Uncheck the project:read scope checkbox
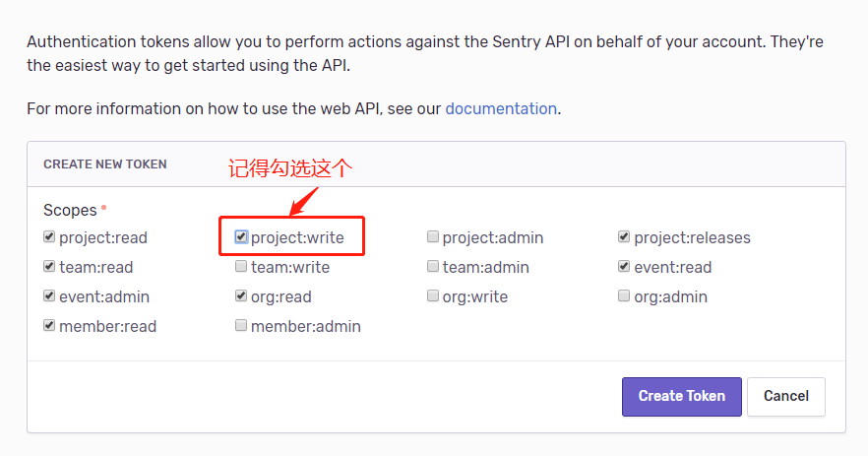This screenshot has width=868, height=456. point(49,237)
